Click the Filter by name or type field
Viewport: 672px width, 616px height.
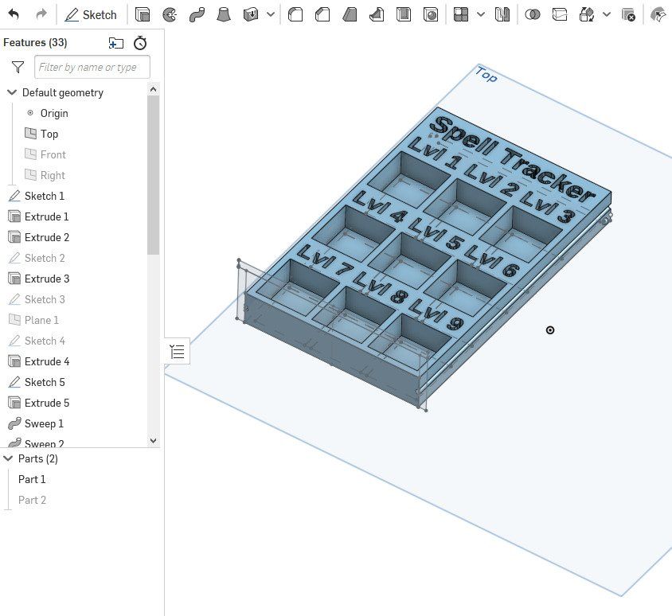pyautogui.click(x=92, y=68)
